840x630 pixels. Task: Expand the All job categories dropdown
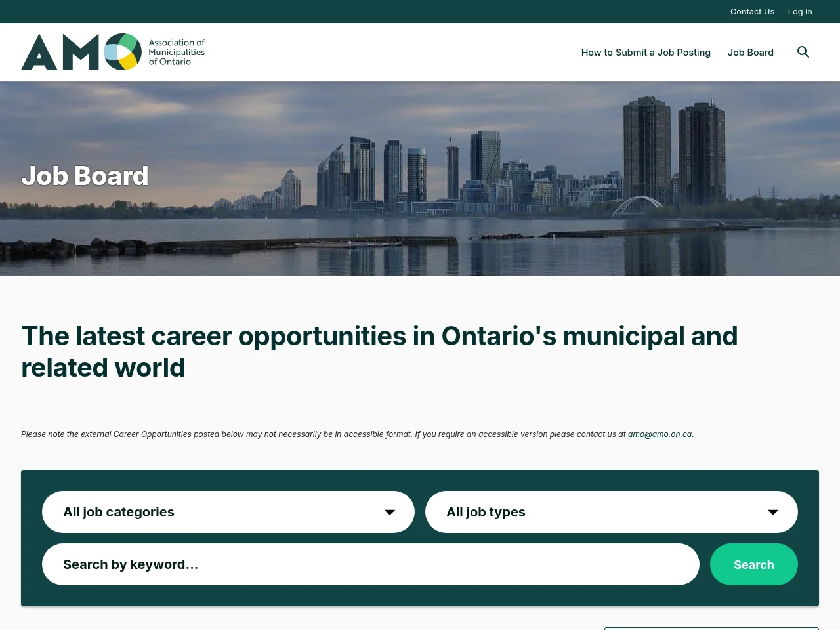(228, 512)
